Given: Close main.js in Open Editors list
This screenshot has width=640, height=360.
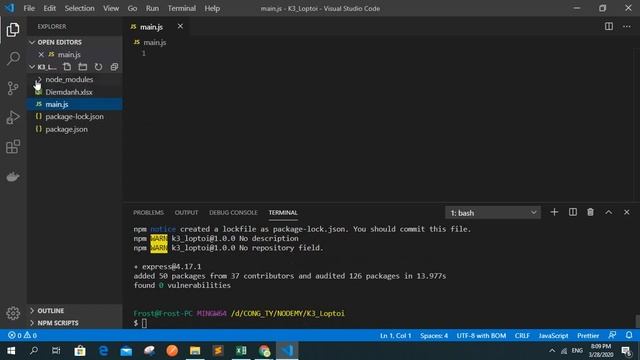Looking at the screenshot, I should (41, 54).
